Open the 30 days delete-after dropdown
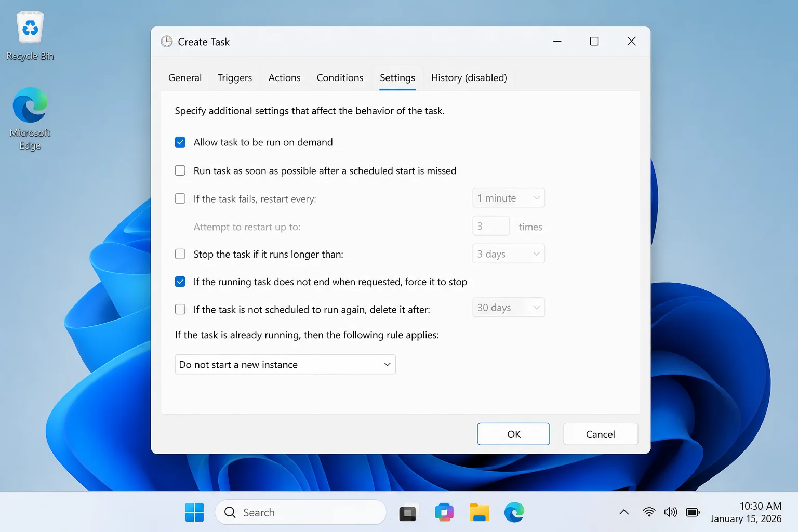 coord(509,308)
